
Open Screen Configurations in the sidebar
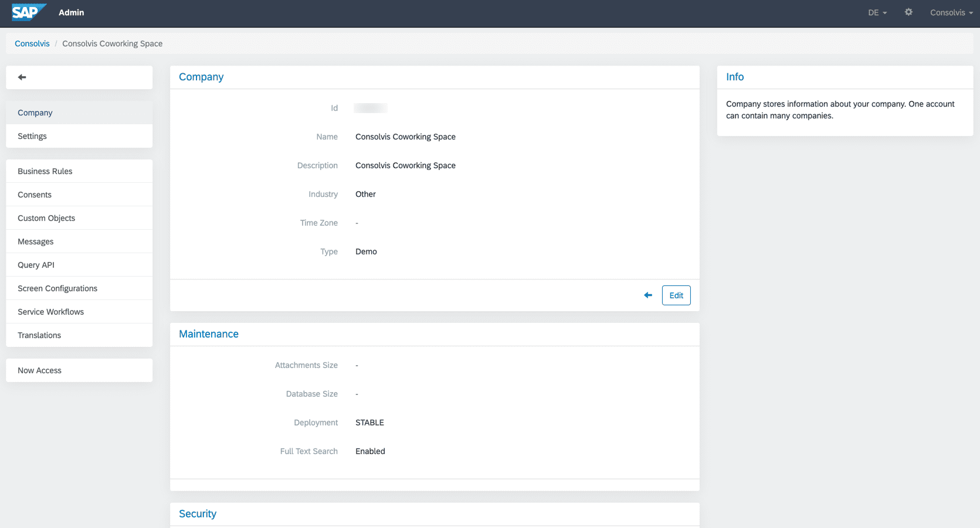tap(79, 288)
